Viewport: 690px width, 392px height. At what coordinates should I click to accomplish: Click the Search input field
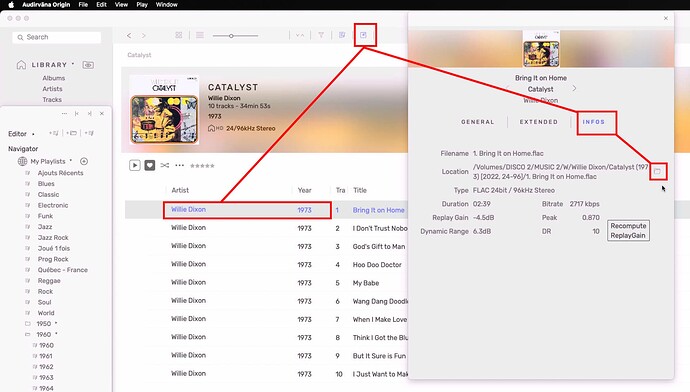57,37
